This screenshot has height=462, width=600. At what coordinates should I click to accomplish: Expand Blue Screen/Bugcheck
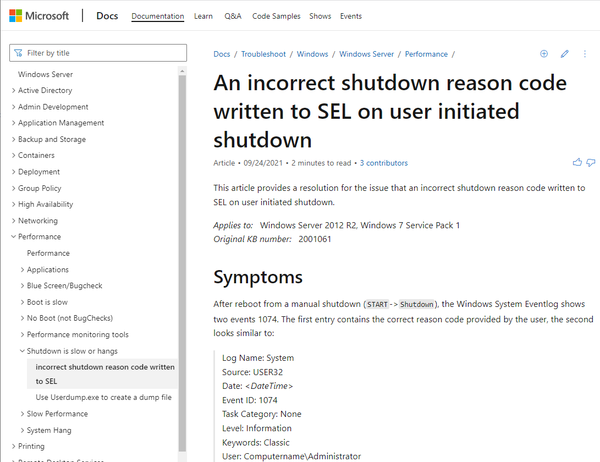pos(61,286)
